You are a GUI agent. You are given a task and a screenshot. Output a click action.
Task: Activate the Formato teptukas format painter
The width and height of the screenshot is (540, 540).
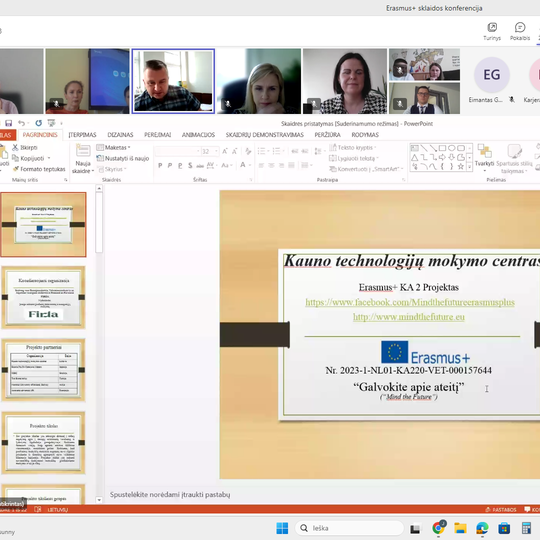tap(39, 169)
